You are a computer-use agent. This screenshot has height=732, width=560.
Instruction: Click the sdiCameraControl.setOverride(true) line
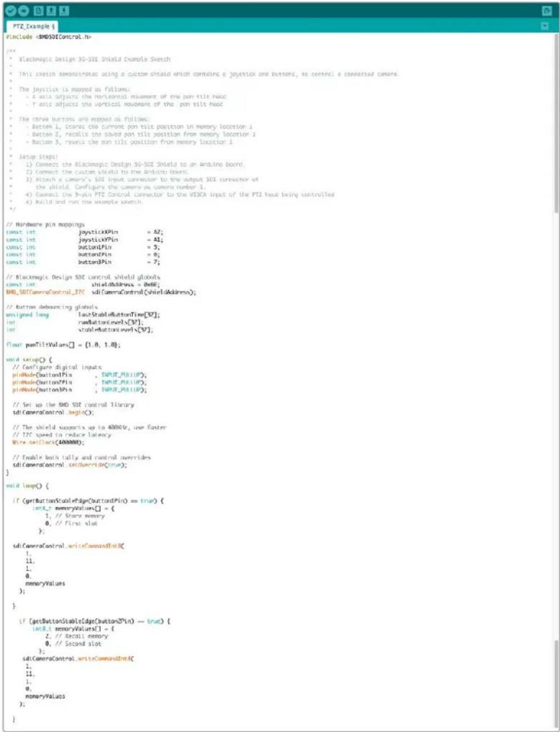70,465
